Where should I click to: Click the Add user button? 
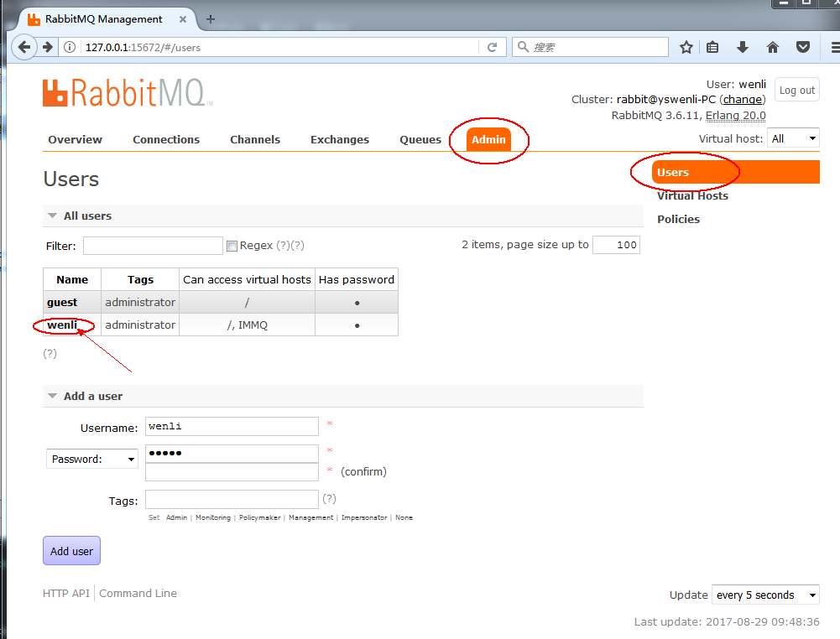coord(71,551)
